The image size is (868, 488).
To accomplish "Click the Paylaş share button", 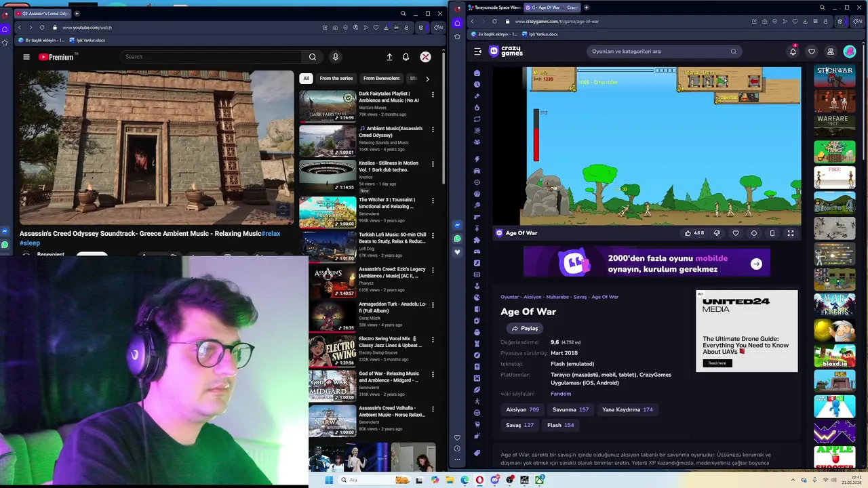I will (525, 329).
